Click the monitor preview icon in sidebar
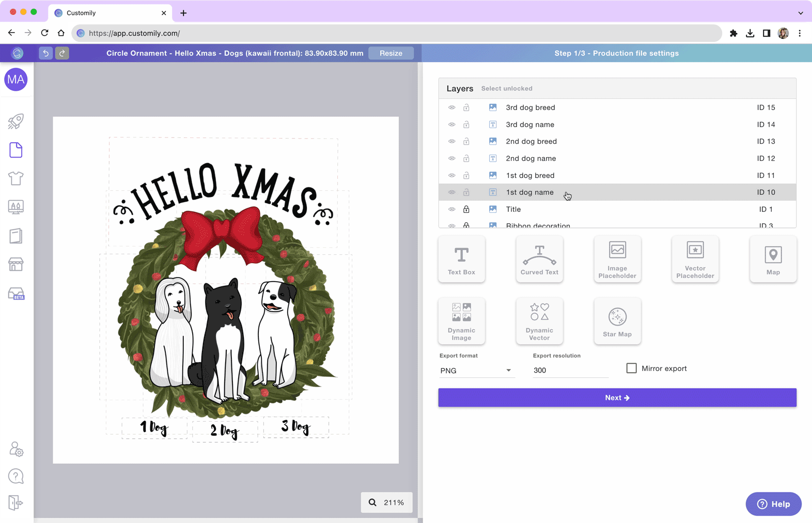812x523 pixels. (x=16, y=207)
